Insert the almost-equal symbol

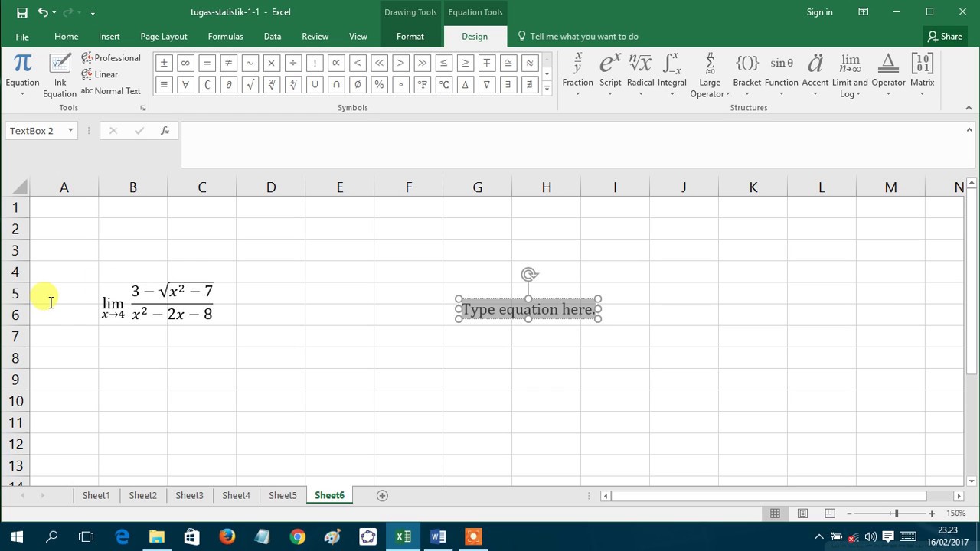click(x=529, y=63)
